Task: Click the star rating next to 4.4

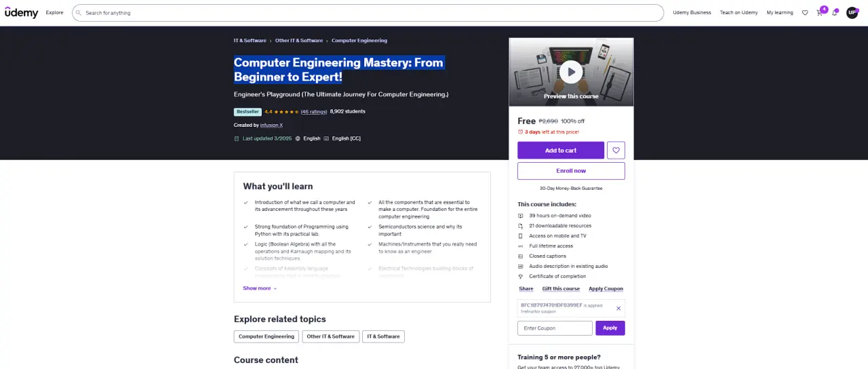Action: pyautogui.click(x=287, y=111)
